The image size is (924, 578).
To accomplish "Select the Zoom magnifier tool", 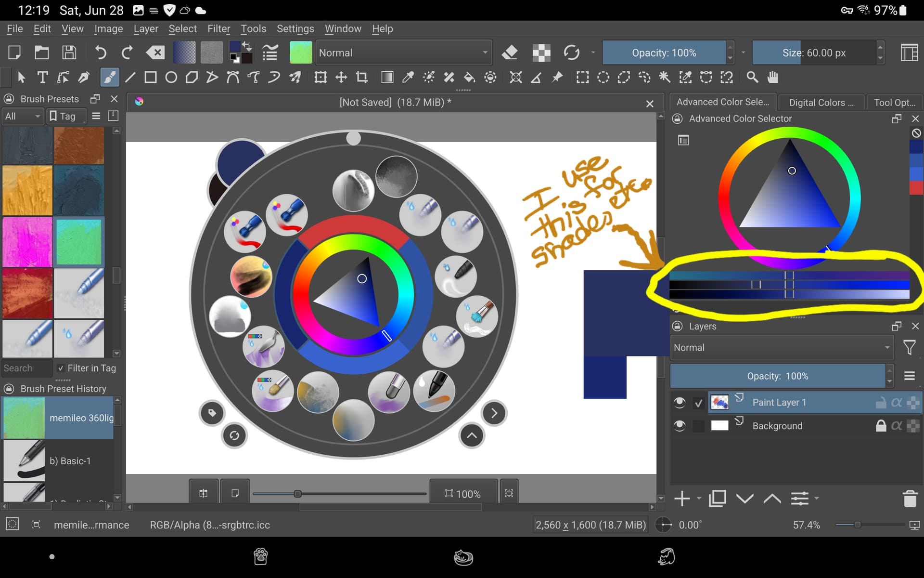I will click(x=752, y=78).
